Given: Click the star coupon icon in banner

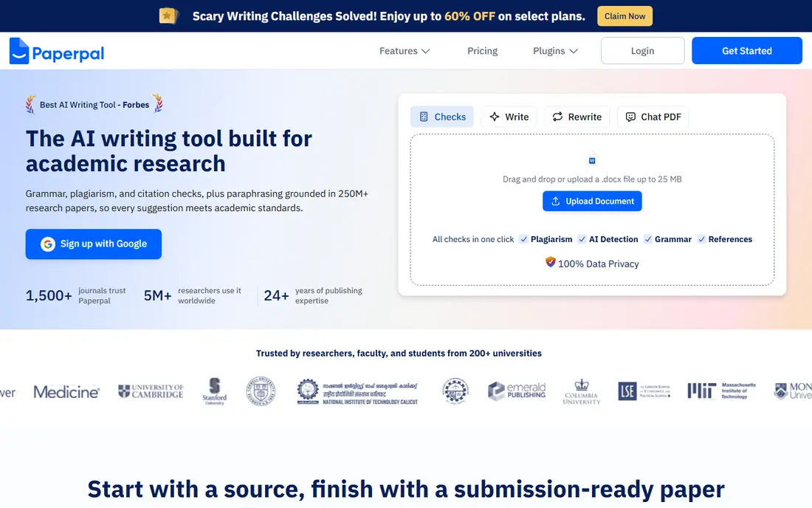Looking at the screenshot, I should [168, 16].
